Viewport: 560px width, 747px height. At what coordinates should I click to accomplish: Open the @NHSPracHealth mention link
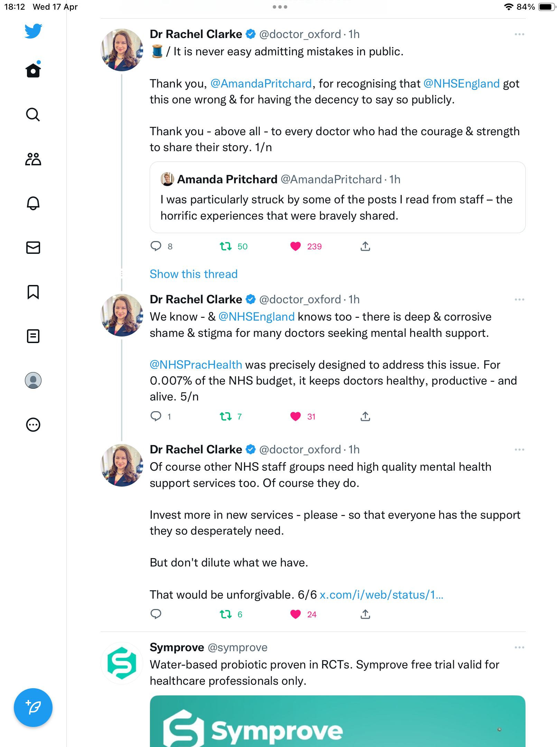coord(196,365)
